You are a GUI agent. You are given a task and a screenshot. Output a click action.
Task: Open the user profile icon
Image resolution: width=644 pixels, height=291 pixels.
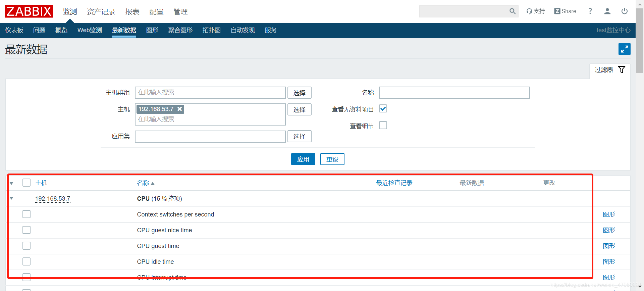pos(607,11)
